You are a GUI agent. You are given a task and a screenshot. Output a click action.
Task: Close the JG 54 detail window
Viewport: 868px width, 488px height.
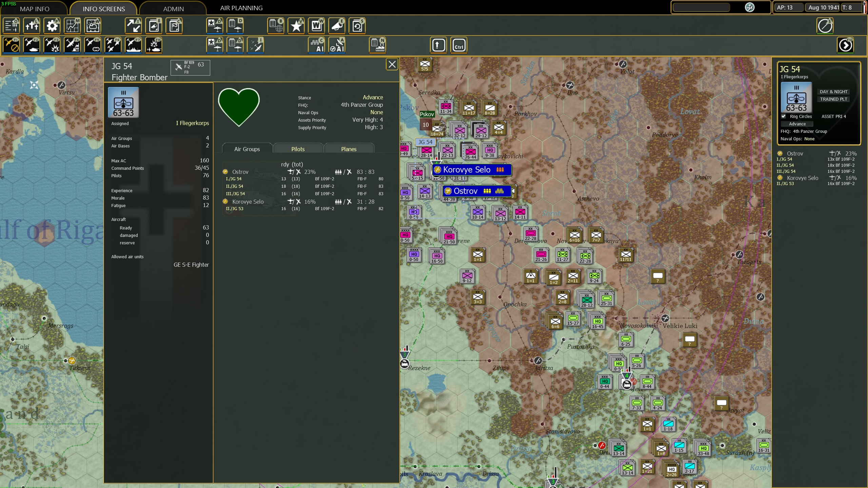tap(392, 64)
